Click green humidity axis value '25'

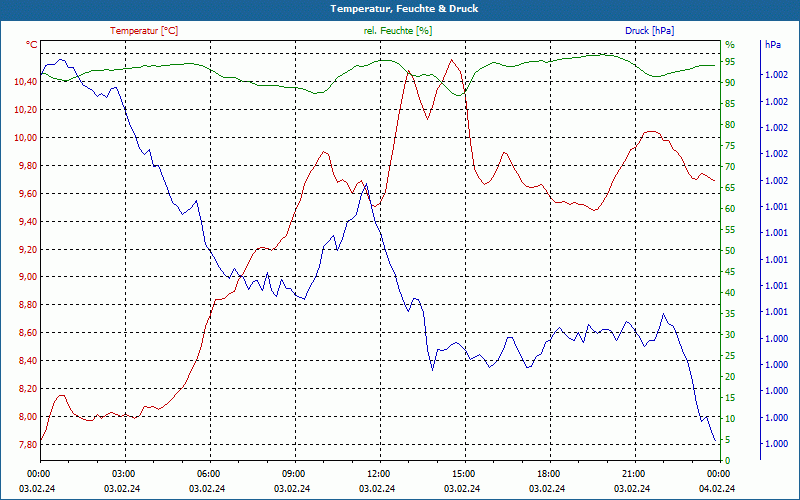730,356
